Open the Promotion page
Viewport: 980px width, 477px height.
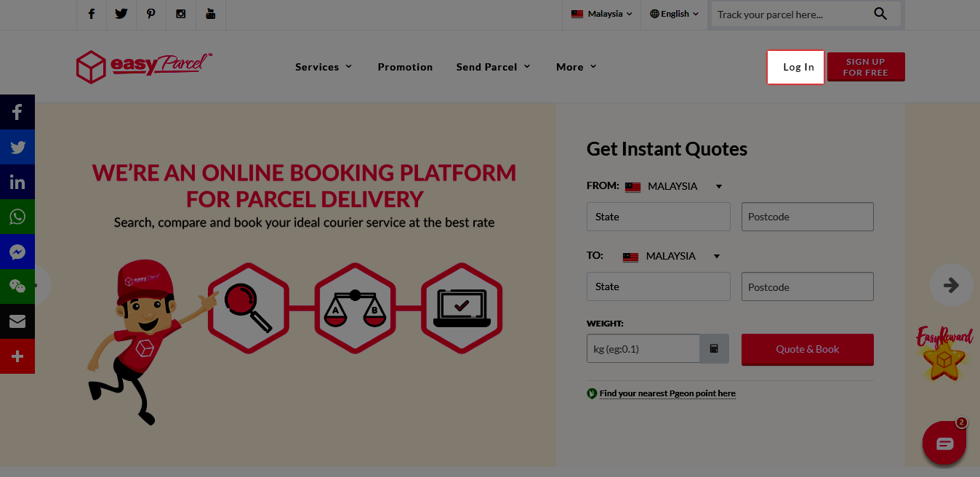click(x=405, y=67)
